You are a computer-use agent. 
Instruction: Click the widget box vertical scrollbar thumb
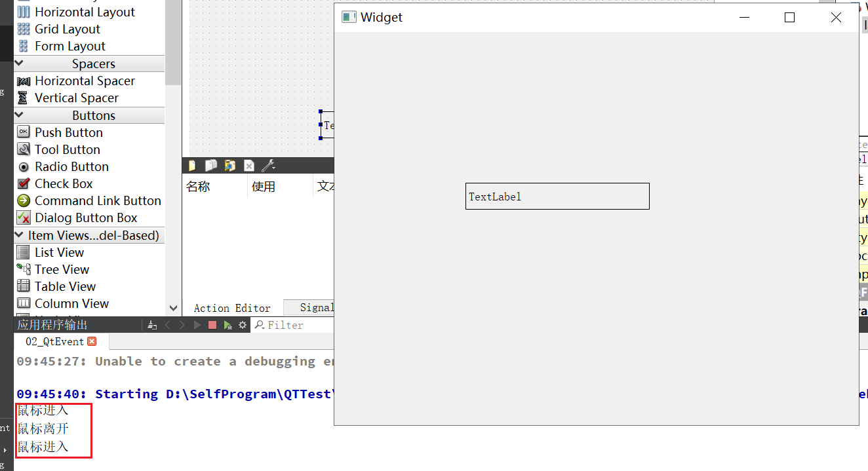coord(173,43)
